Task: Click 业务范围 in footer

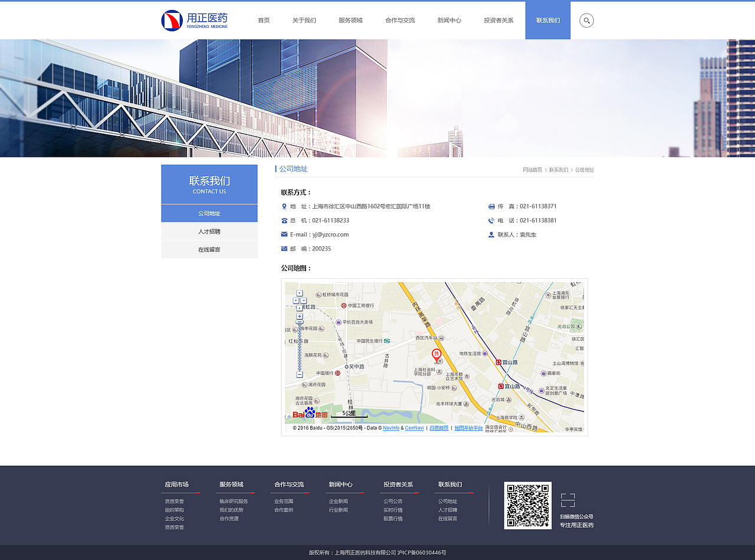Action: point(284,502)
